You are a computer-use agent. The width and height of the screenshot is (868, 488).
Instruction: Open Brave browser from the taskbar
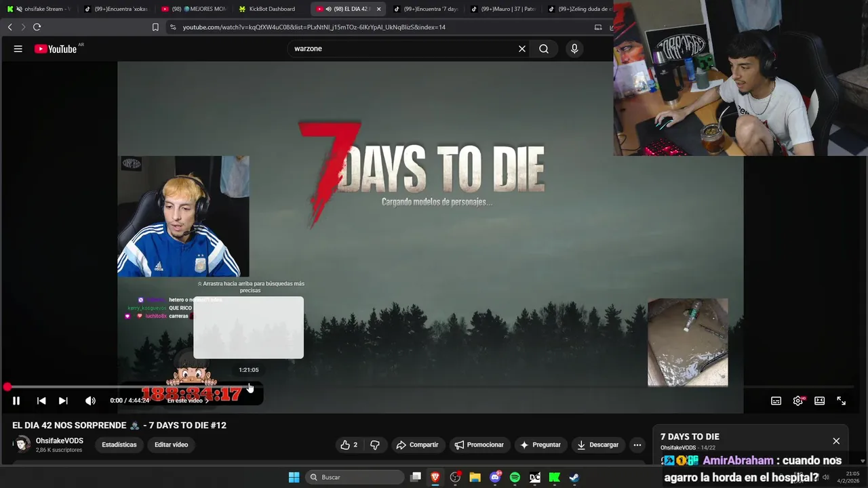point(435,477)
